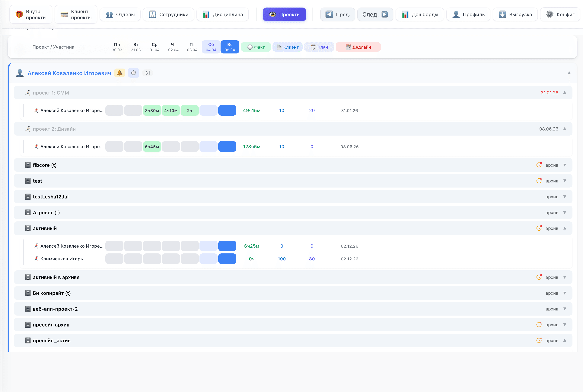Click the user avatar icon beside Алексей Коваленко Игоревич
The image size is (583, 392).
point(20,73)
